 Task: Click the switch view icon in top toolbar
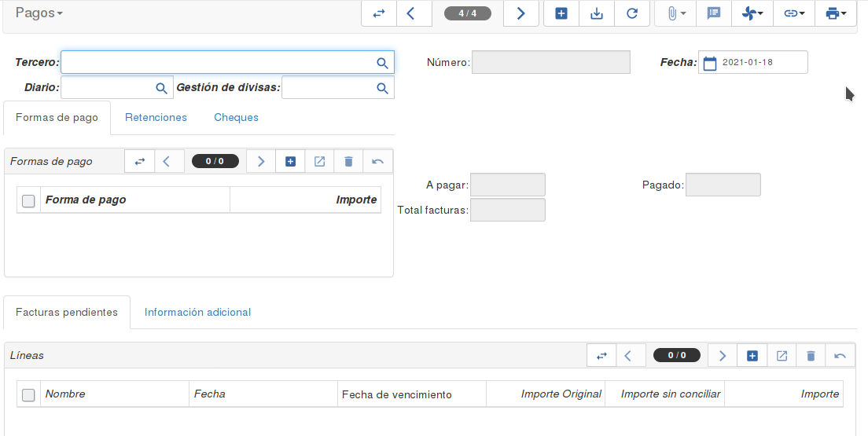[x=379, y=13]
